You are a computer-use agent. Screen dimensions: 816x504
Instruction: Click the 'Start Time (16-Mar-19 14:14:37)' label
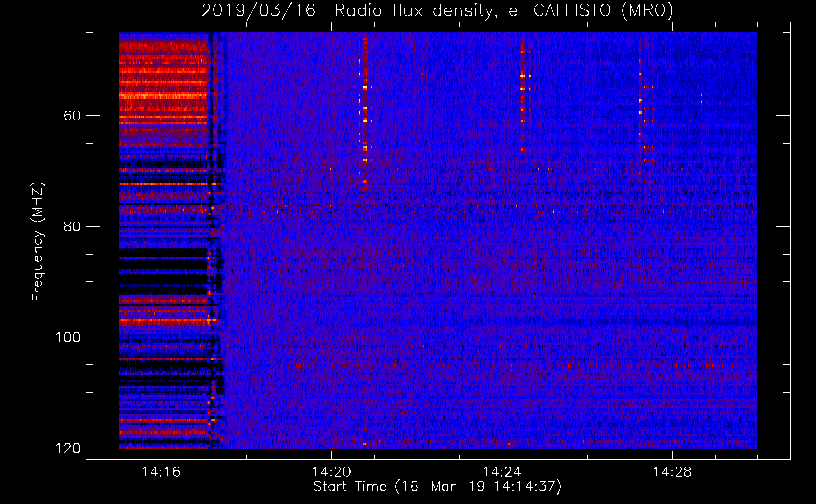click(x=437, y=487)
